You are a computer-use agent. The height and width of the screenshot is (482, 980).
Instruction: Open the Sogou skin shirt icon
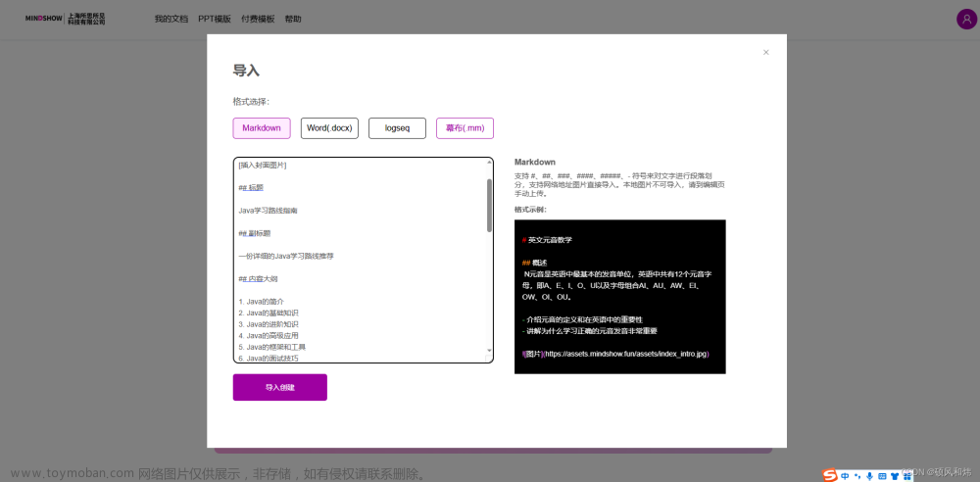pyautogui.click(x=894, y=476)
